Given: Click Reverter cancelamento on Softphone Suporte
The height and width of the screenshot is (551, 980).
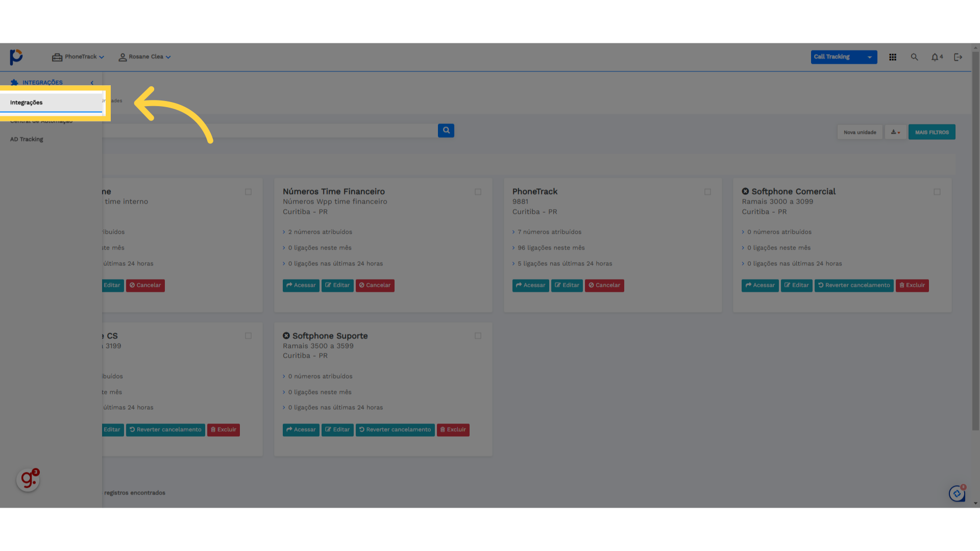Looking at the screenshot, I should pos(395,430).
